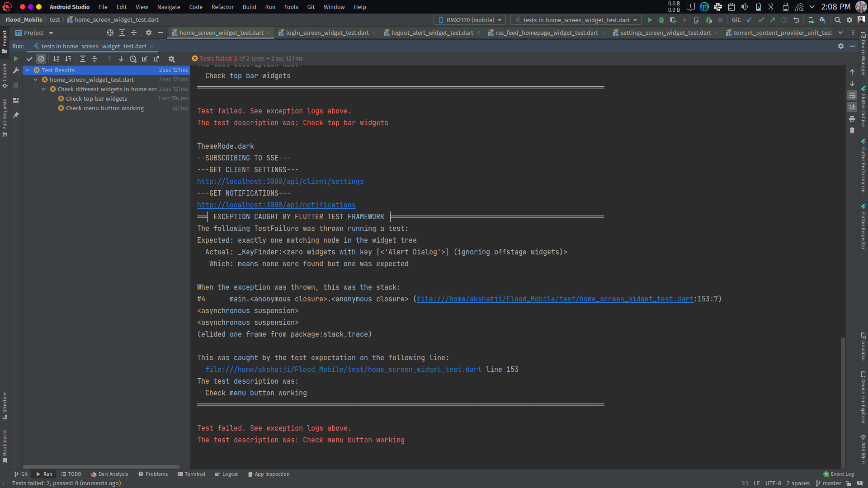Toggle scroll to end of console
This screenshot has height=488, width=868.
click(x=852, y=107)
